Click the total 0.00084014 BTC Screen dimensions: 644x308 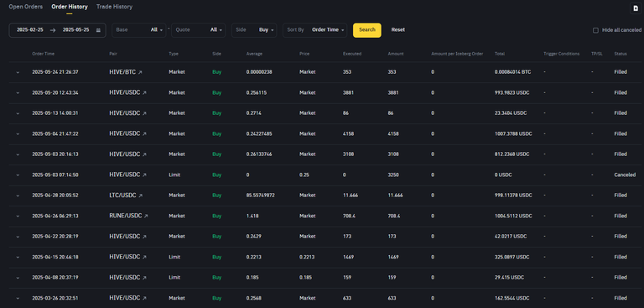pos(512,72)
